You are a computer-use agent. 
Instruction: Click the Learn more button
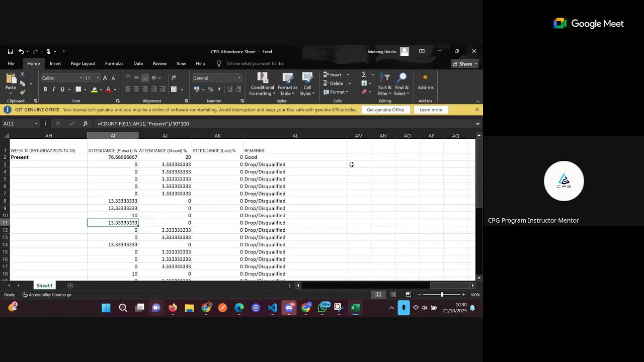tap(431, 110)
